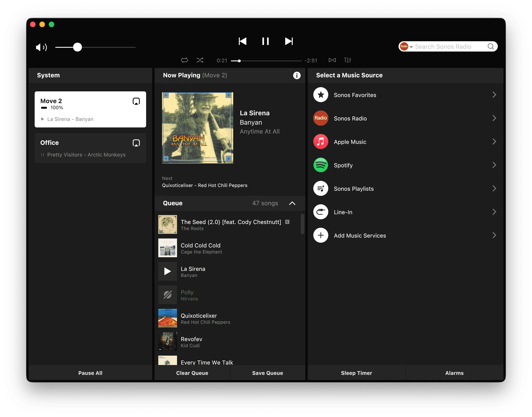The height and width of the screenshot is (417, 532).
Task: Open Move 2 AirPlay group icon
Action: pyautogui.click(x=136, y=101)
